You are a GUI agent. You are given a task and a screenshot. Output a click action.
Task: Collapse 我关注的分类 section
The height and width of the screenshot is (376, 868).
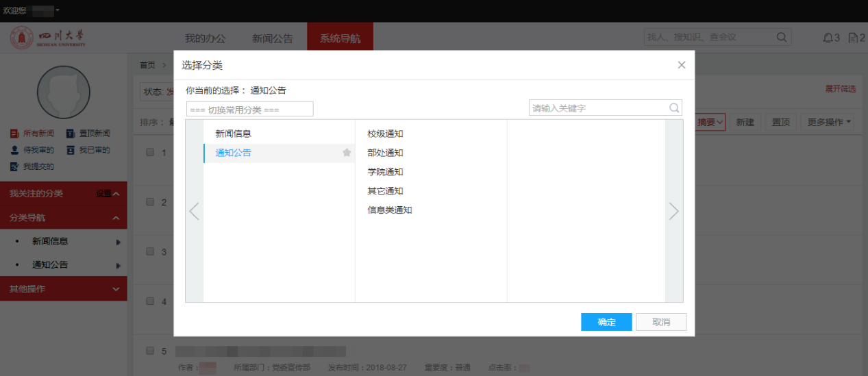point(116,194)
